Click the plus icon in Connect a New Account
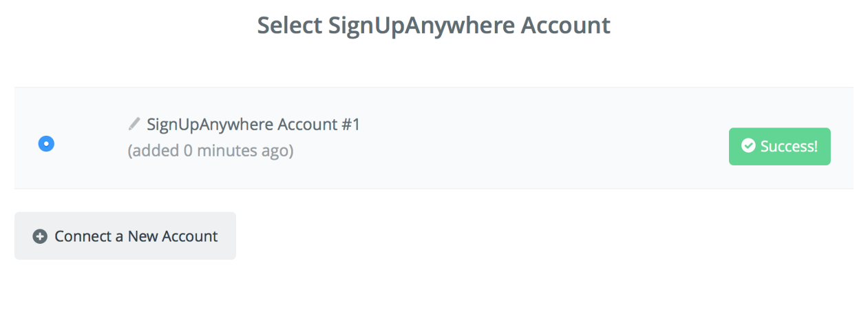Screen dimensions: 868x330 (40, 236)
